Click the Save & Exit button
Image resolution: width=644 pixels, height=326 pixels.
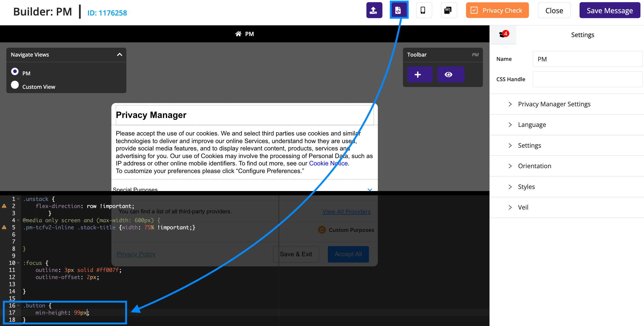(296, 254)
